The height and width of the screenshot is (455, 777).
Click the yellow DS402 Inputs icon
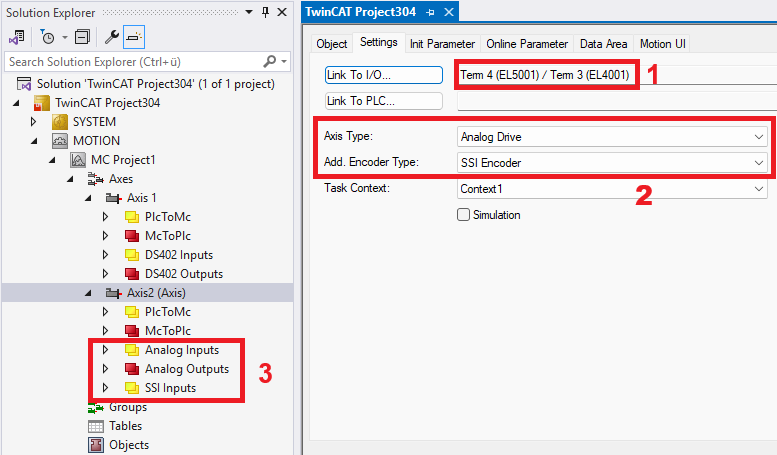coord(132,255)
